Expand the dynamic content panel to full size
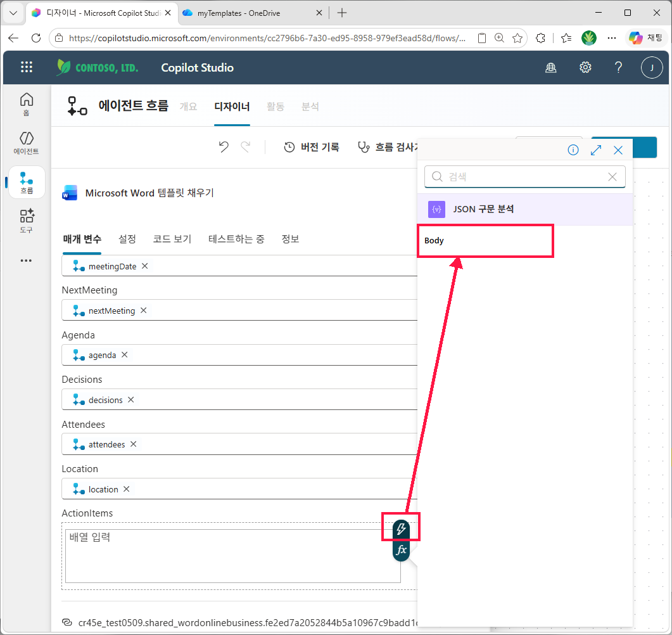 pyautogui.click(x=596, y=150)
